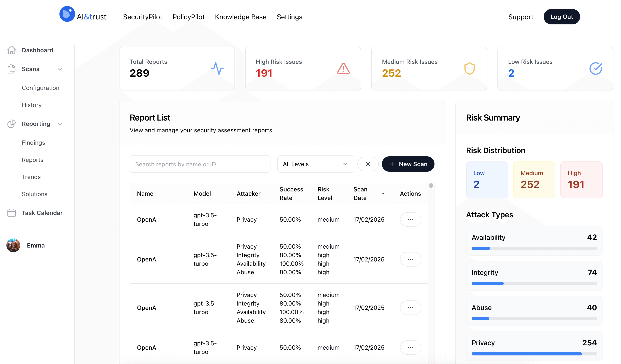
Task: Click the report table scrollbar thumb
Action: coord(431,186)
